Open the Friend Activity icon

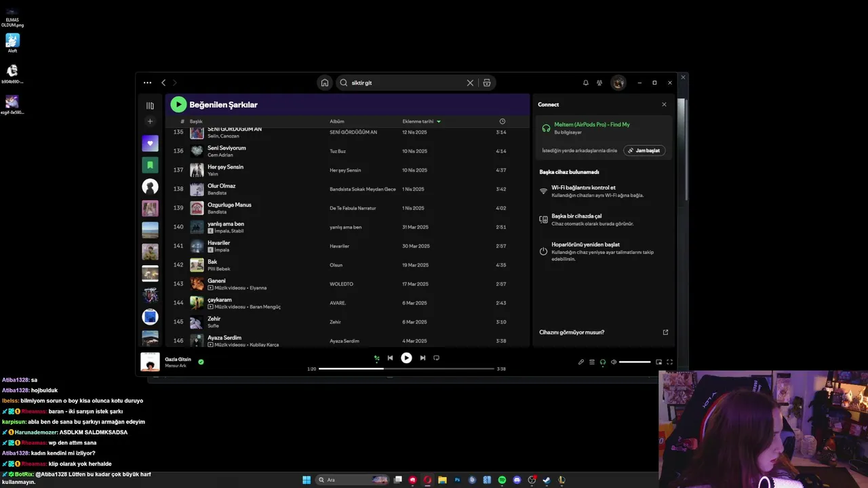[x=599, y=83]
